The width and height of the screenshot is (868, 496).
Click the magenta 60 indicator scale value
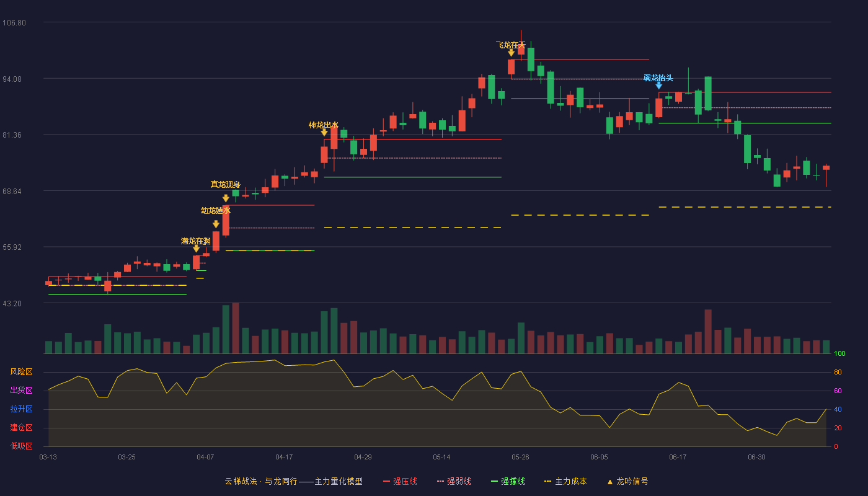pos(838,391)
